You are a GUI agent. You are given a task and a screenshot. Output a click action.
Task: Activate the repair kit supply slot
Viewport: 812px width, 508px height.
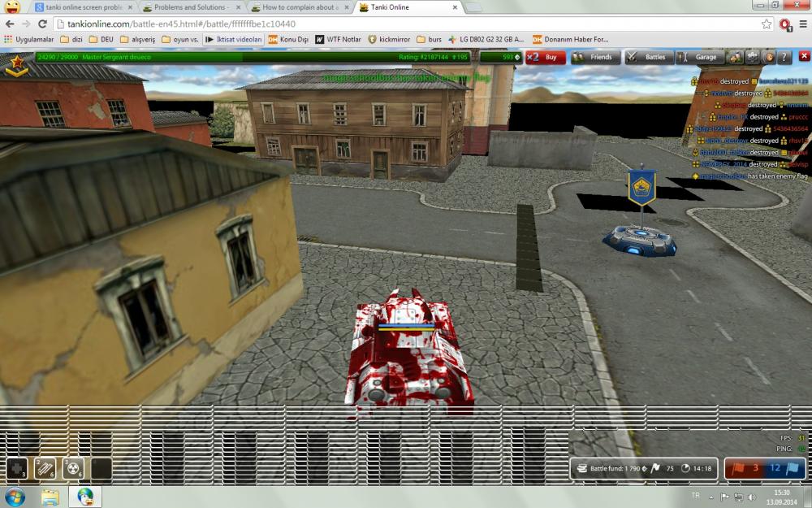click(16, 469)
